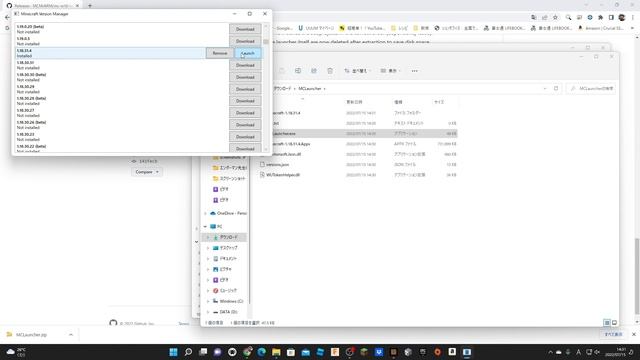
Task: Expand the OneDrive tree node
Action: coord(205,213)
